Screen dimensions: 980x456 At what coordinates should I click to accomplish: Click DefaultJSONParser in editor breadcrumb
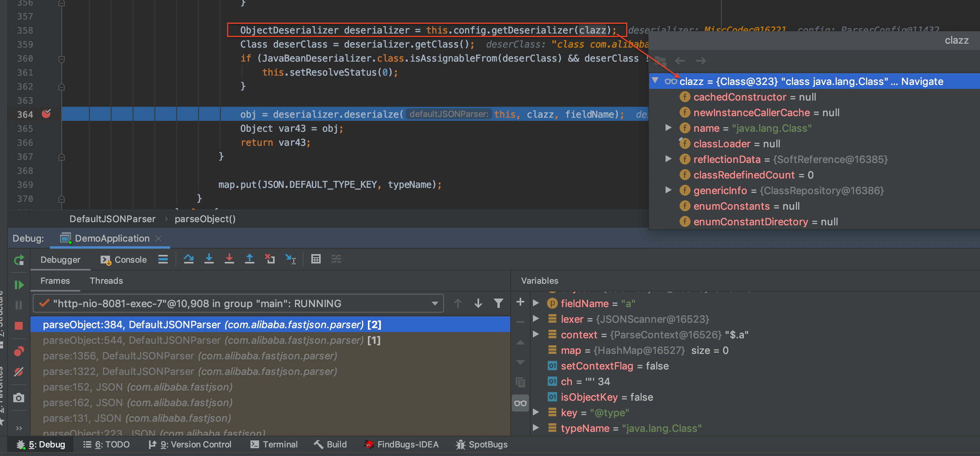point(112,219)
